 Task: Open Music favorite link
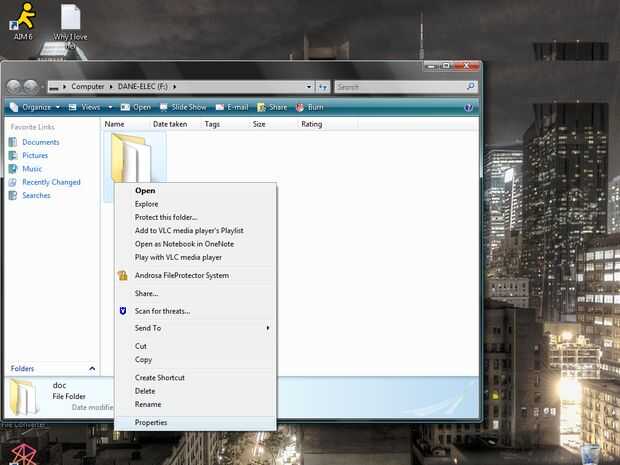pos(32,169)
